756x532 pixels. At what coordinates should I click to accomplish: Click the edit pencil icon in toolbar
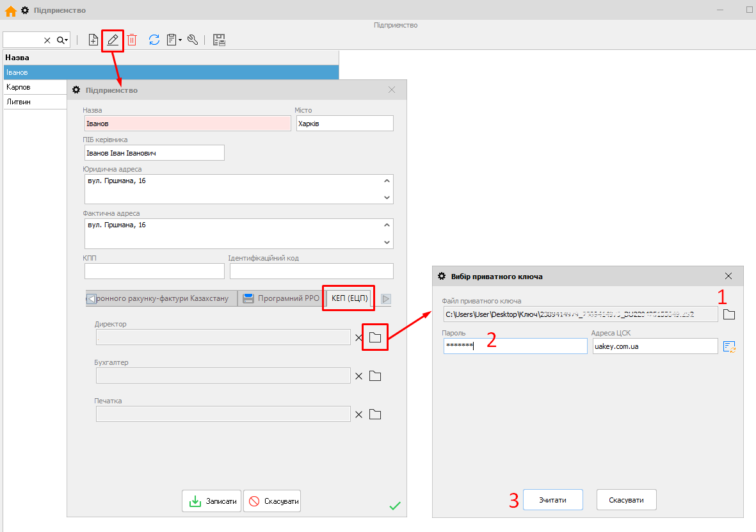[x=113, y=40]
